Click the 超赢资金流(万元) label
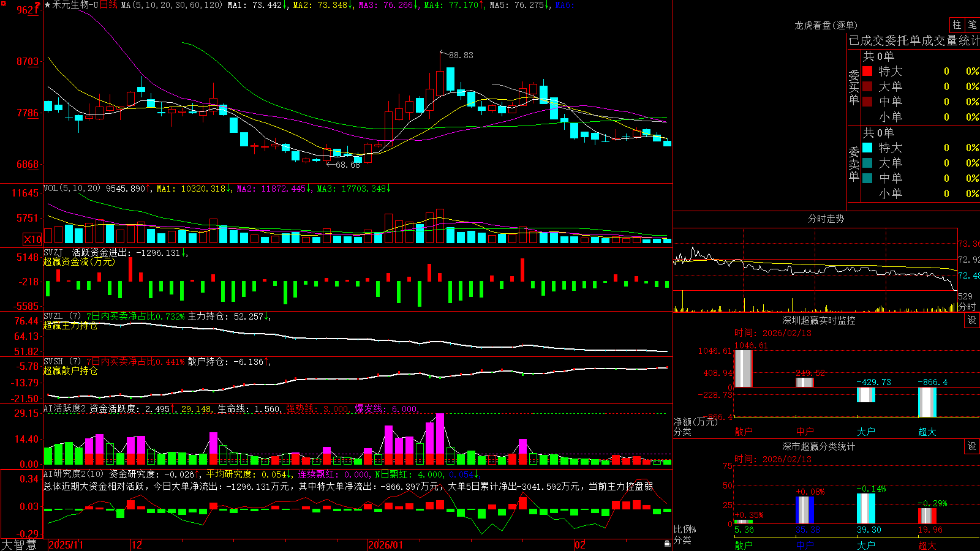This screenshot has width=980, height=551. point(79,261)
